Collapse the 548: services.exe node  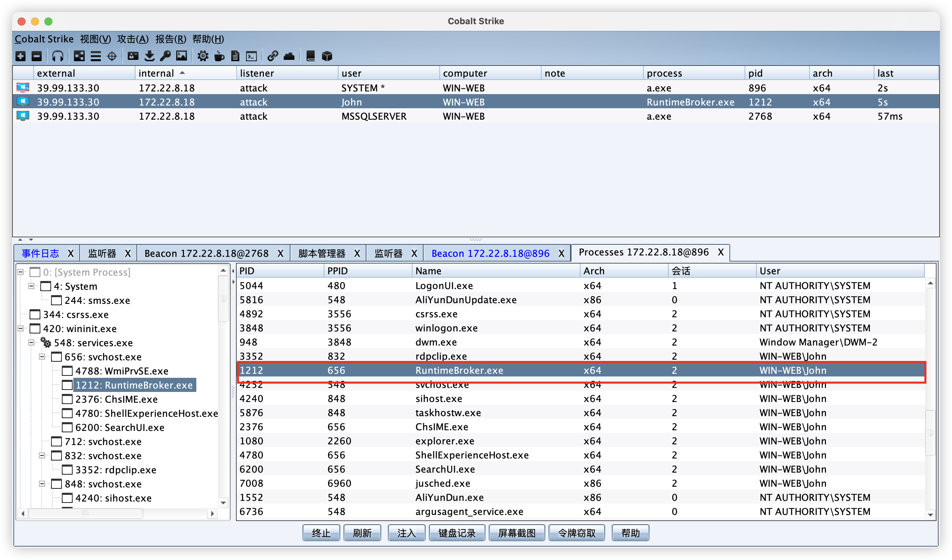pos(31,342)
